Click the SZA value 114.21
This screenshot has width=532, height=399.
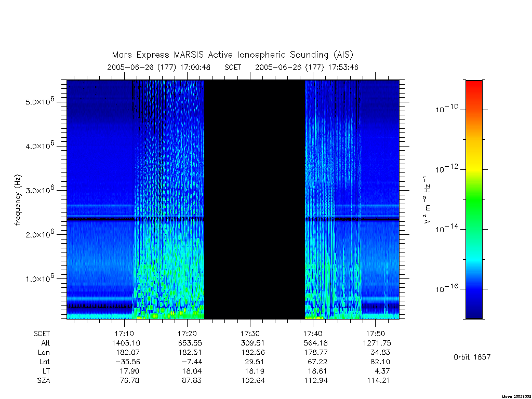pos(378,381)
